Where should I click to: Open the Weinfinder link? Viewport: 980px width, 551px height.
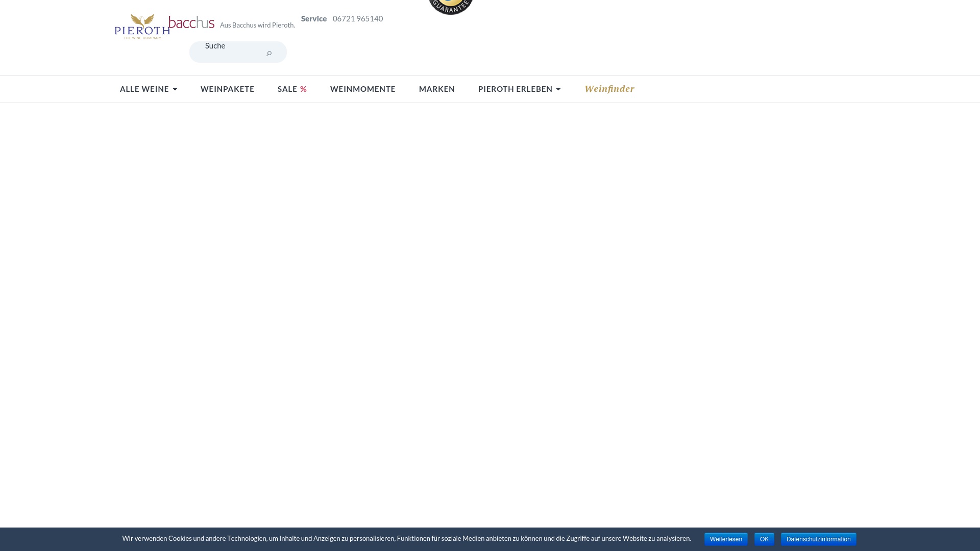coord(609,89)
